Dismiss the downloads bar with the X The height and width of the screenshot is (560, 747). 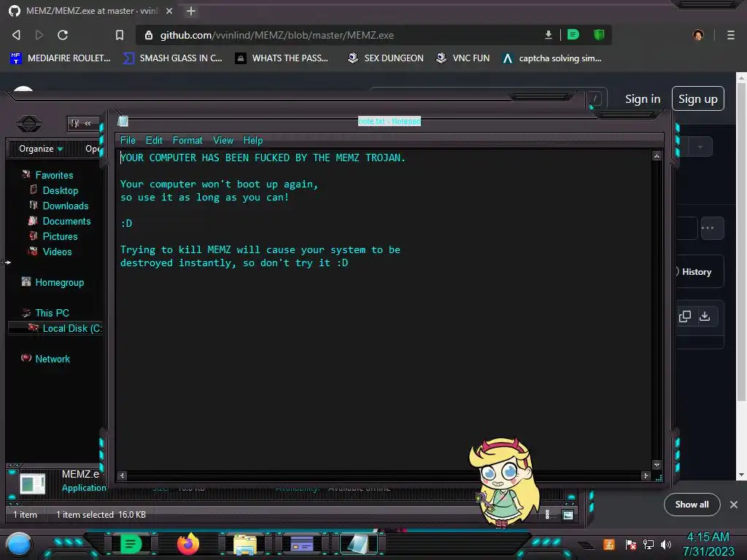click(x=734, y=505)
